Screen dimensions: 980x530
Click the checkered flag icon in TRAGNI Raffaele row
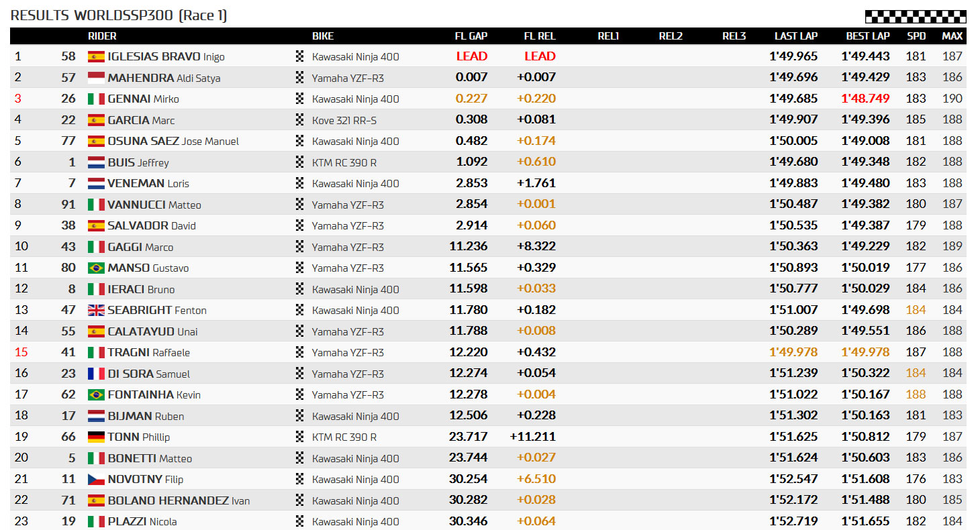300,352
